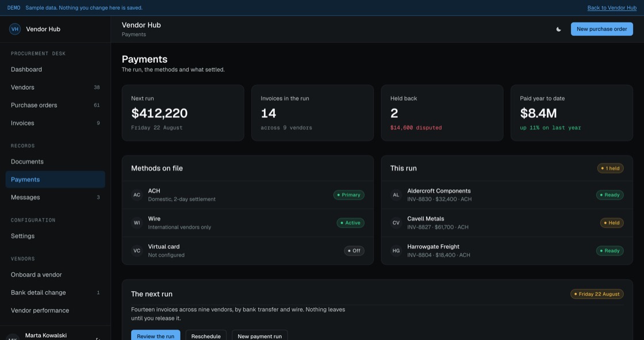Open Dashboard in the sidebar
Image resolution: width=644 pixels, height=340 pixels.
55,70
